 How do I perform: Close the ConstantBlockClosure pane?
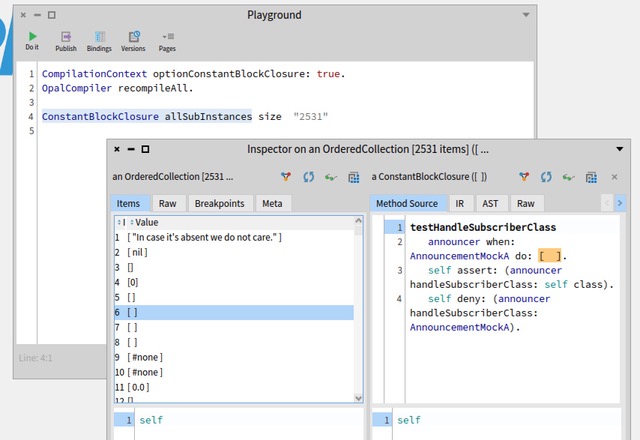(x=615, y=177)
